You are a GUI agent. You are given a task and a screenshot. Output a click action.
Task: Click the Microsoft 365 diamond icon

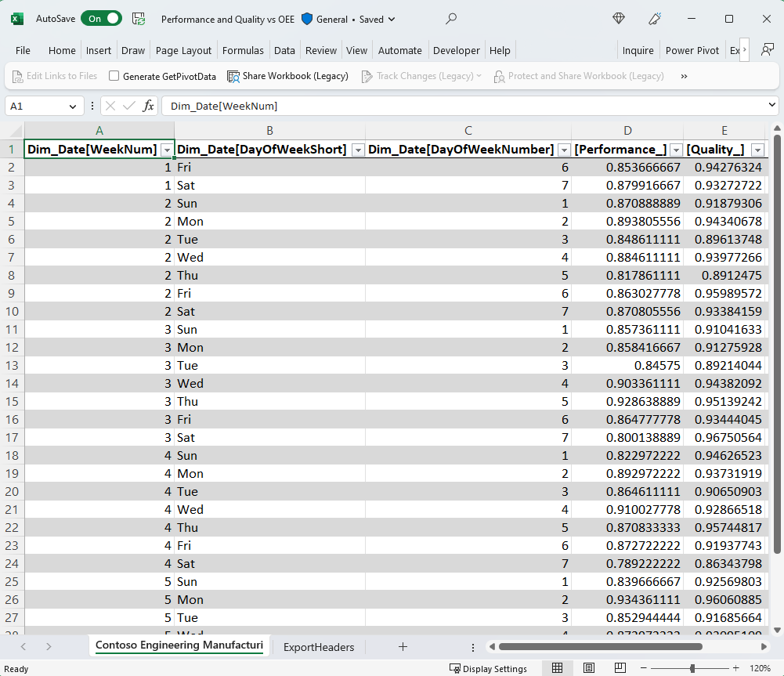[619, 19]
